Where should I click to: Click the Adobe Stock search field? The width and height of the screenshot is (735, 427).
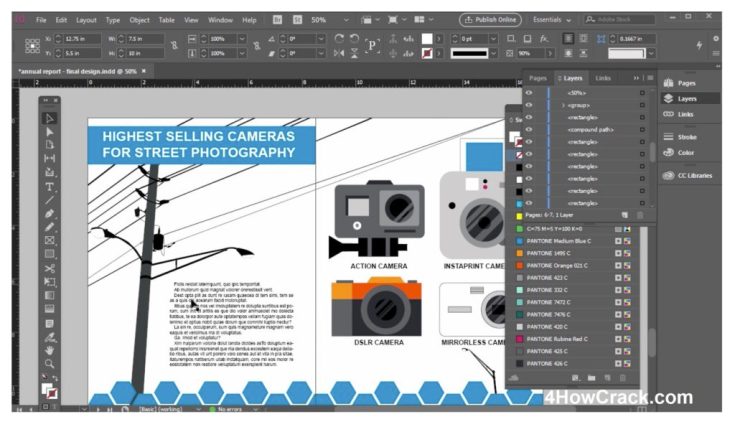[620, 20]
